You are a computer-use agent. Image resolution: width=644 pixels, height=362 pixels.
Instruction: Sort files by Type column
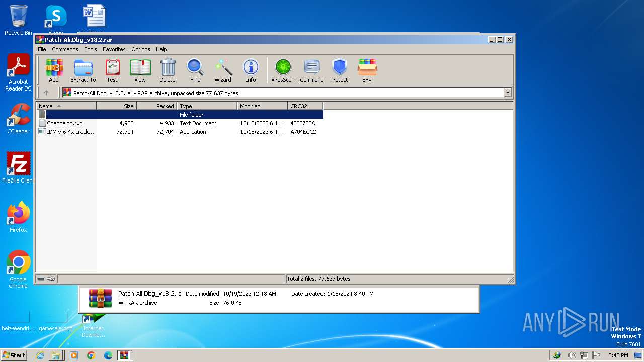[207, 106]
